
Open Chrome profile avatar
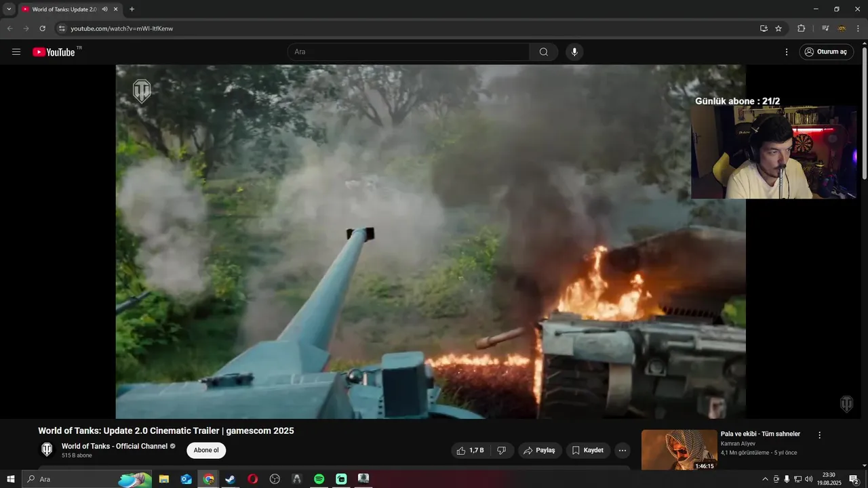(x=842, y=28)
